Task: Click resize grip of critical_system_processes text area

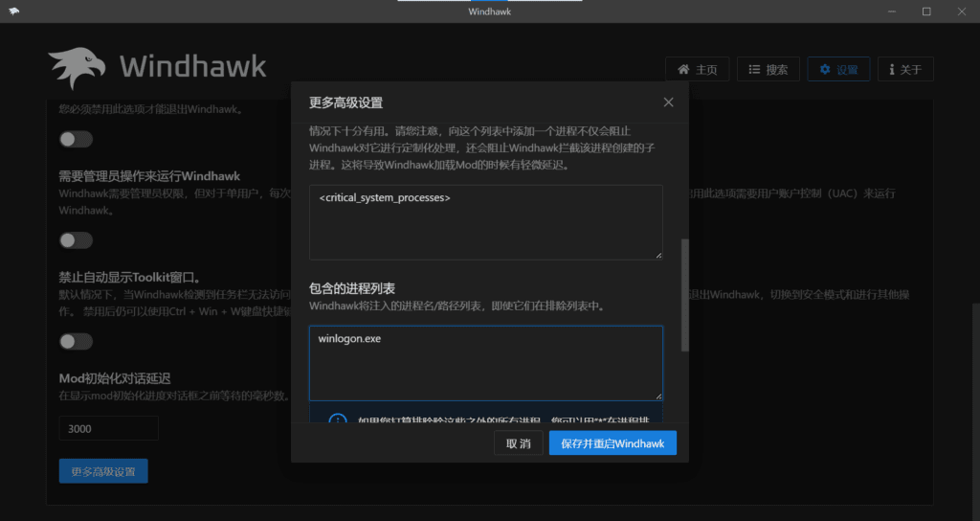Action: pos(658,255)
